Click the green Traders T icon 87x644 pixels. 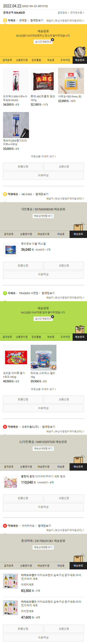(x=5, y=293)
